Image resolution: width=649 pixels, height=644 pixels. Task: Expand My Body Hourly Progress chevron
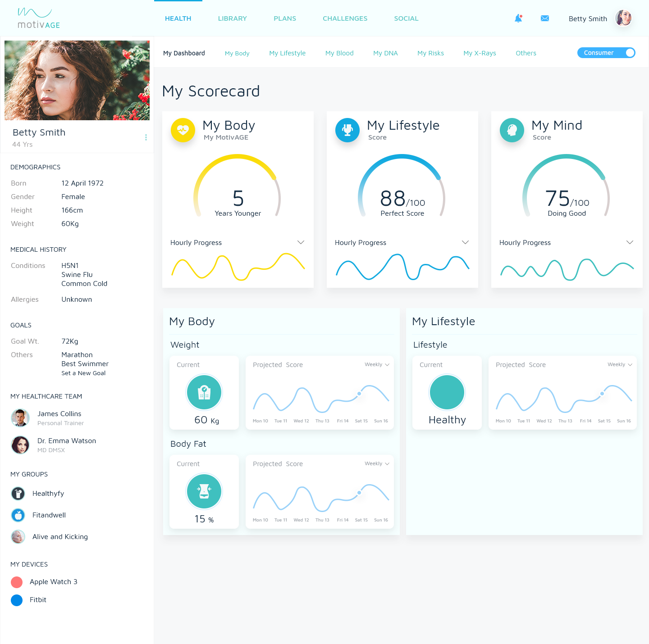click(x=301, y=242)
